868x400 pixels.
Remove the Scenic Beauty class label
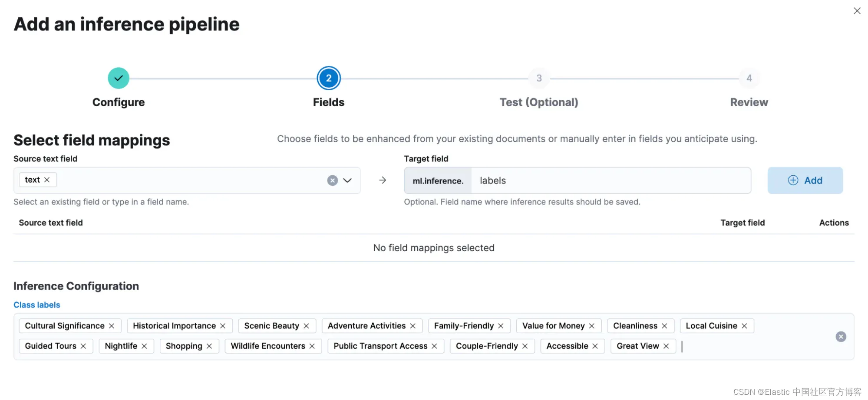tap(306, 326)
